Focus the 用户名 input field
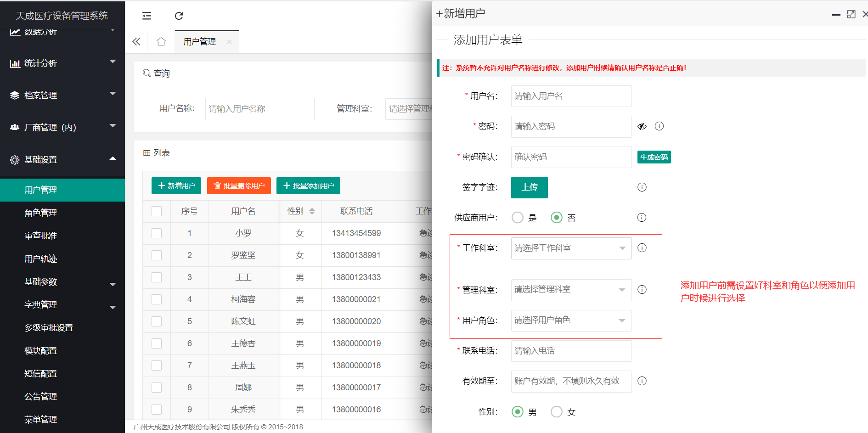The height and width of the screenshot is (433, 868). coord(571,96)
